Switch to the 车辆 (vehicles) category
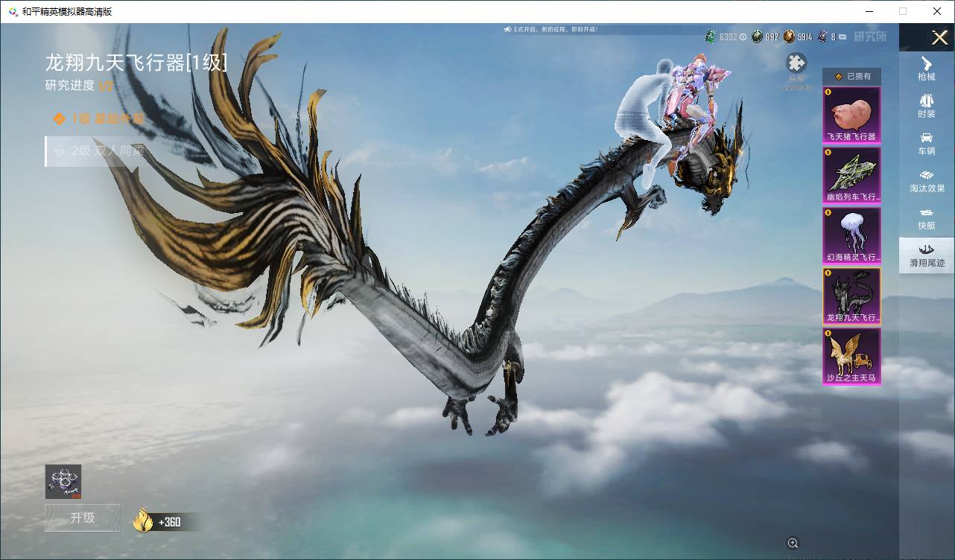The height and width of the screenshot is (560, 955). [x=927, y=143]
